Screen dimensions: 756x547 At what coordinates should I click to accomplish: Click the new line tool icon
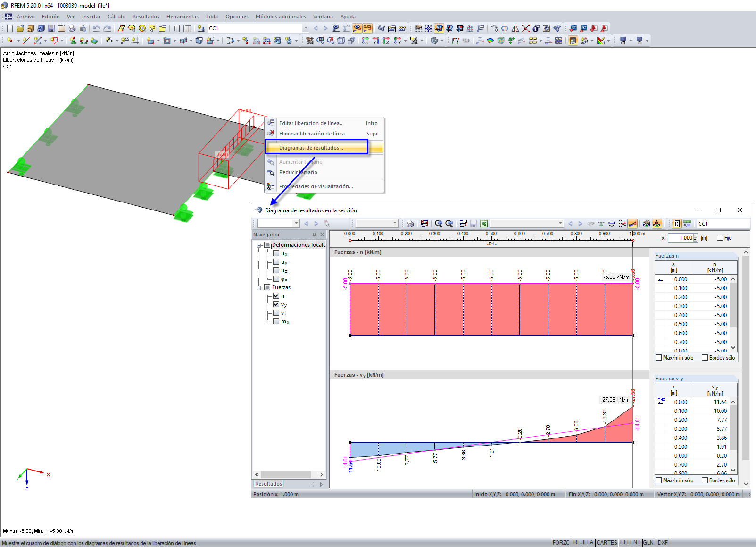click(x=26, y=41)
